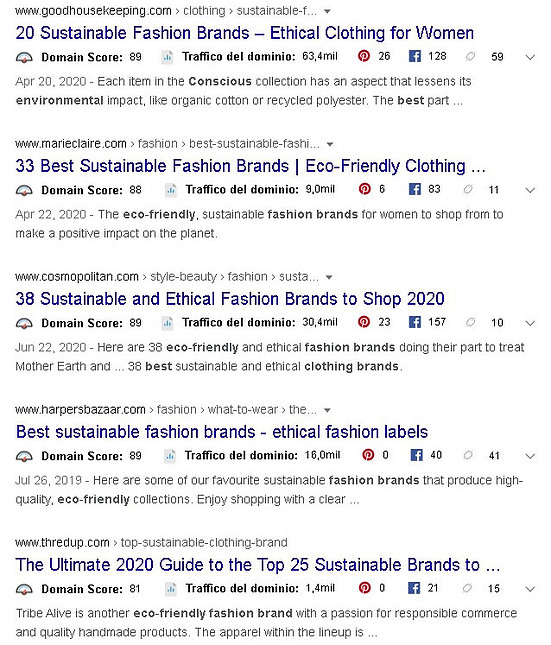Click the backlinks chain icon in Cosmopolitan result
The width and height of the screenshot is (551, 645).
[x=470, y=322]
